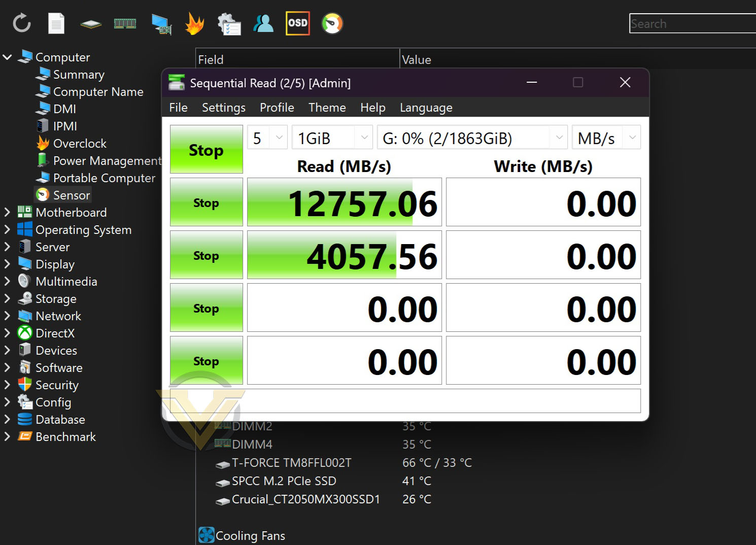Click the Refresh icon in toolbar
This screenshot has width=756, height=545.
pyautogui.click(x=22, y=23)
